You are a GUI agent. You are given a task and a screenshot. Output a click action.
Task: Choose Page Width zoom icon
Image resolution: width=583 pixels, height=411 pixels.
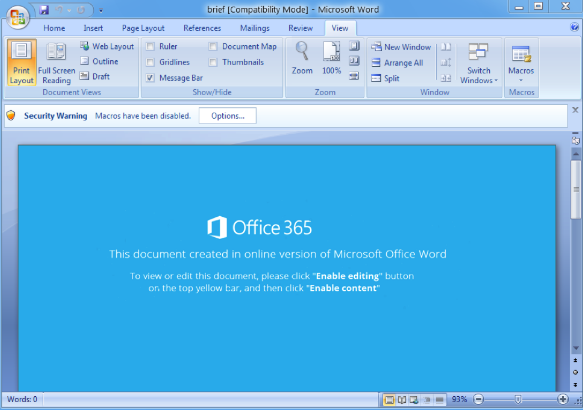pos(354,76)
